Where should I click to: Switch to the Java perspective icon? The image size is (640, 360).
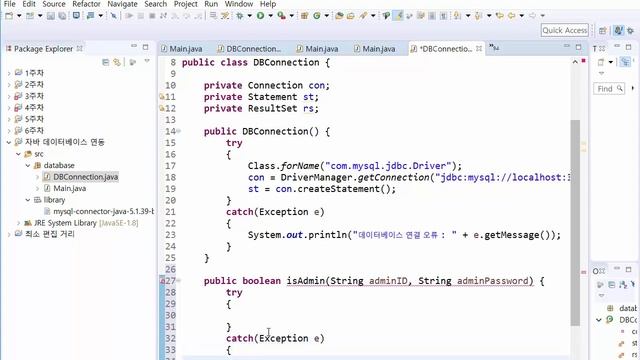click(619, 30)
